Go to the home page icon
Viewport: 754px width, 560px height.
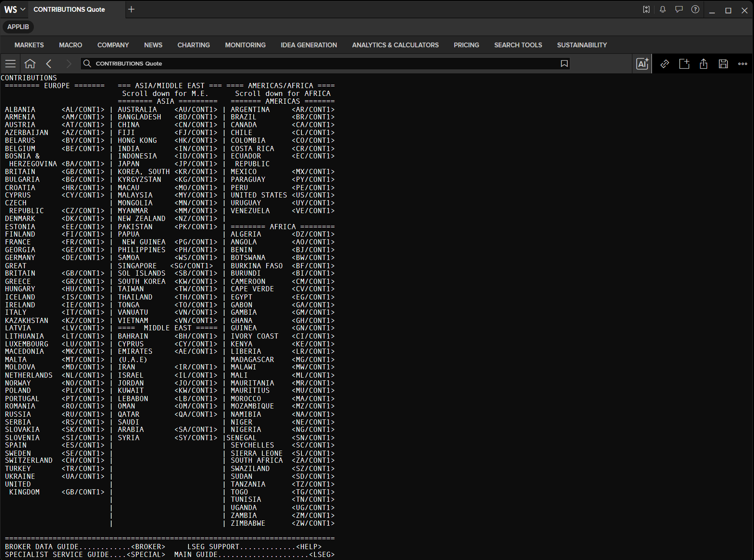tap(30, 64)
